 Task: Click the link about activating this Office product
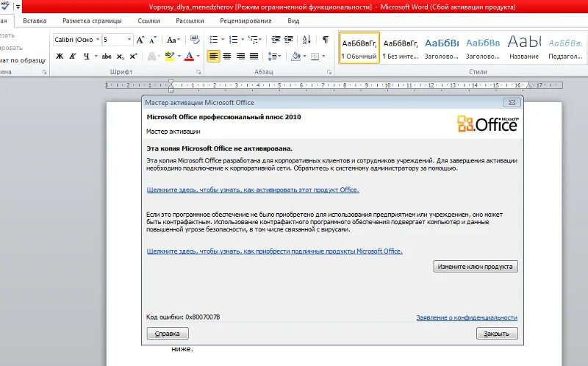coord(253,190)
